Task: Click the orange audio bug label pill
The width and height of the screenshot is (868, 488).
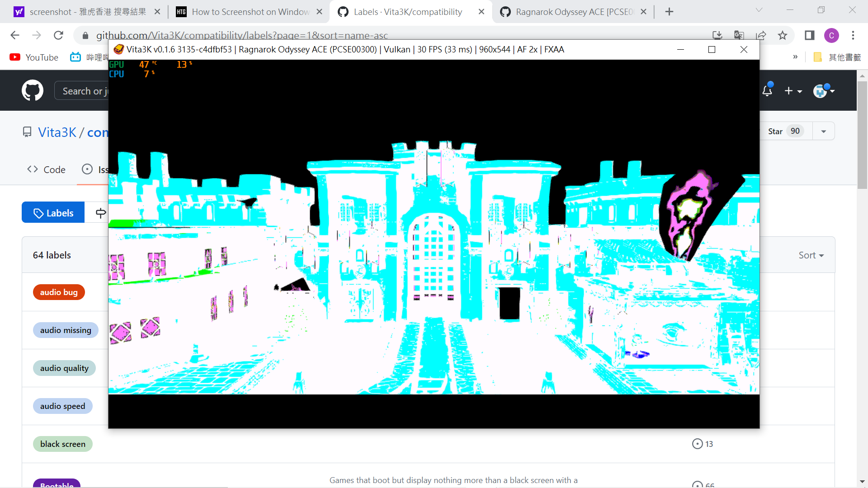Action: coord(58,292)
